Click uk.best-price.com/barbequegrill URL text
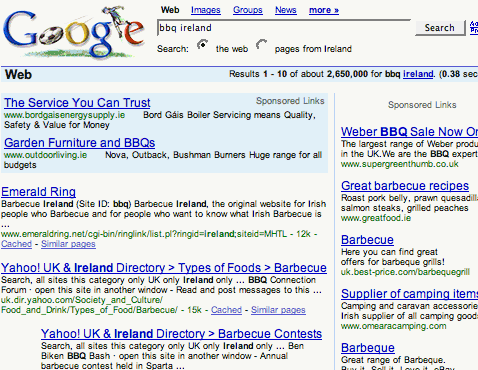Image resolution: width=478 pixels, height=370 pixels. [x=405, y=272]
